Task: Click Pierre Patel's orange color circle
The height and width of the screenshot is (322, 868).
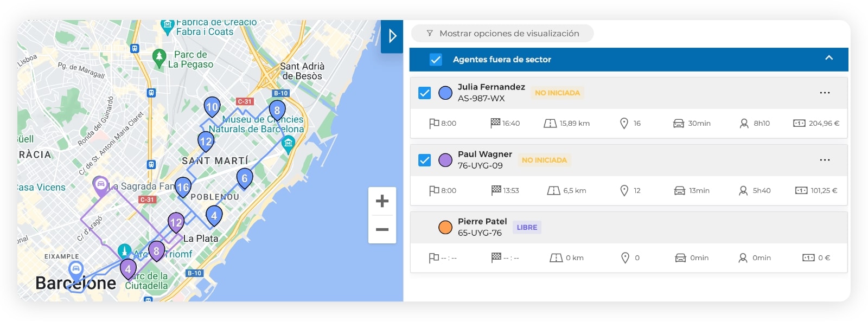Action: (445, 227)
